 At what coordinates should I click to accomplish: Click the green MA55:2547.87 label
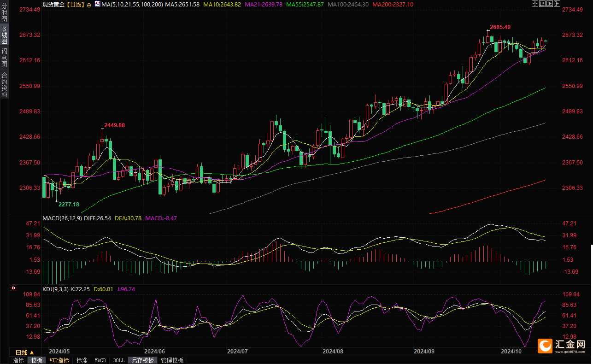305,4
